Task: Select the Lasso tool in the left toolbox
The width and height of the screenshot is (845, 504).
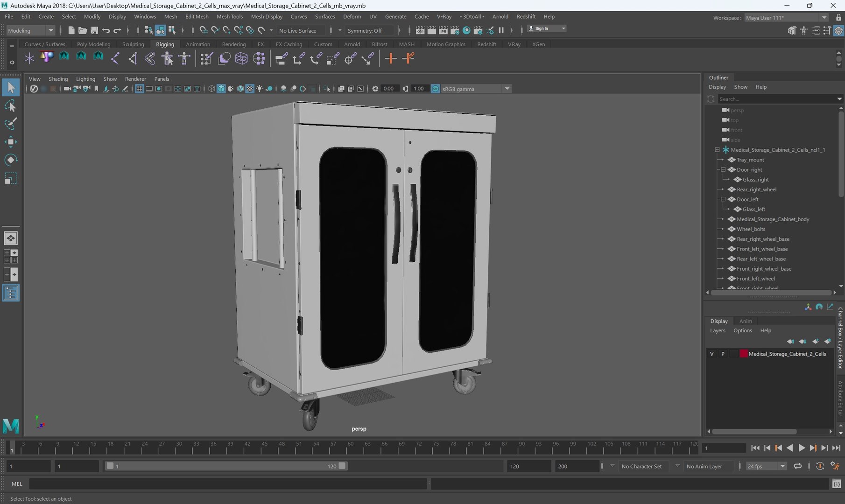Action: tap(10, 106)
